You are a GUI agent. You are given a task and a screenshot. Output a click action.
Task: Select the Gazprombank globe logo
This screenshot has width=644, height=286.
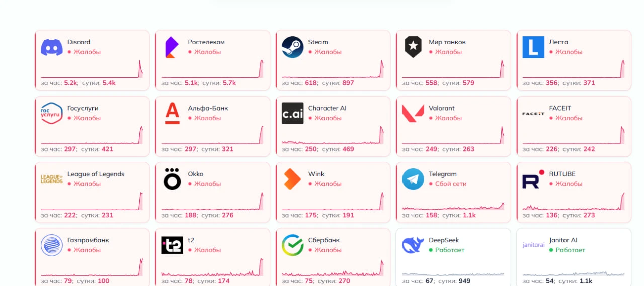(x=52, y=245)
